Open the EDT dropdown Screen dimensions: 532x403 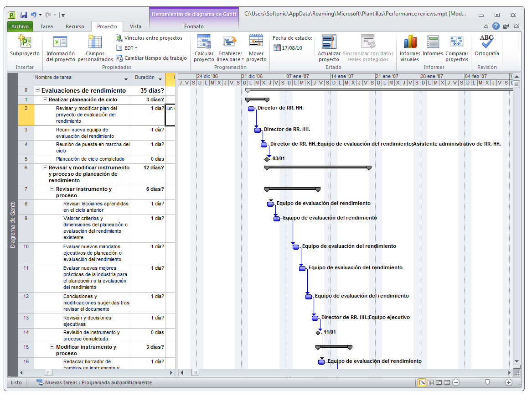coord(127,48)
